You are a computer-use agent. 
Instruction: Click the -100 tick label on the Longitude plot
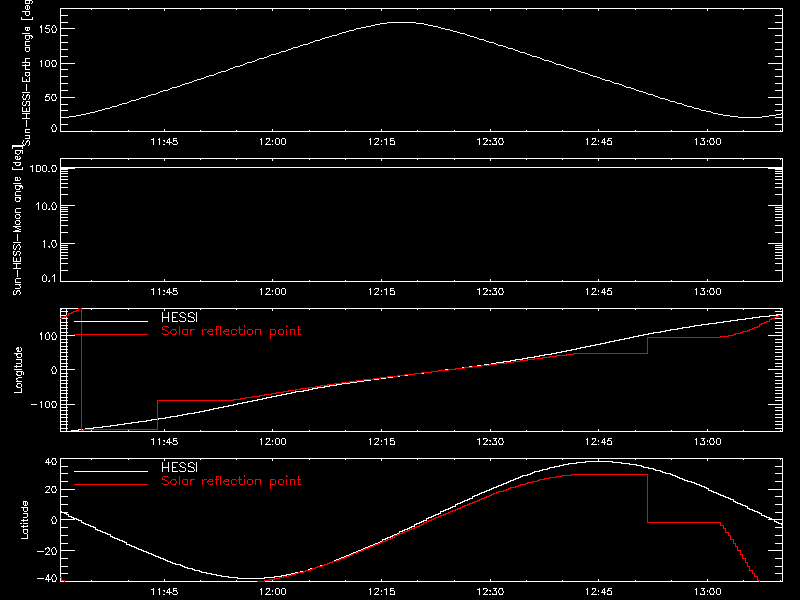44,405
